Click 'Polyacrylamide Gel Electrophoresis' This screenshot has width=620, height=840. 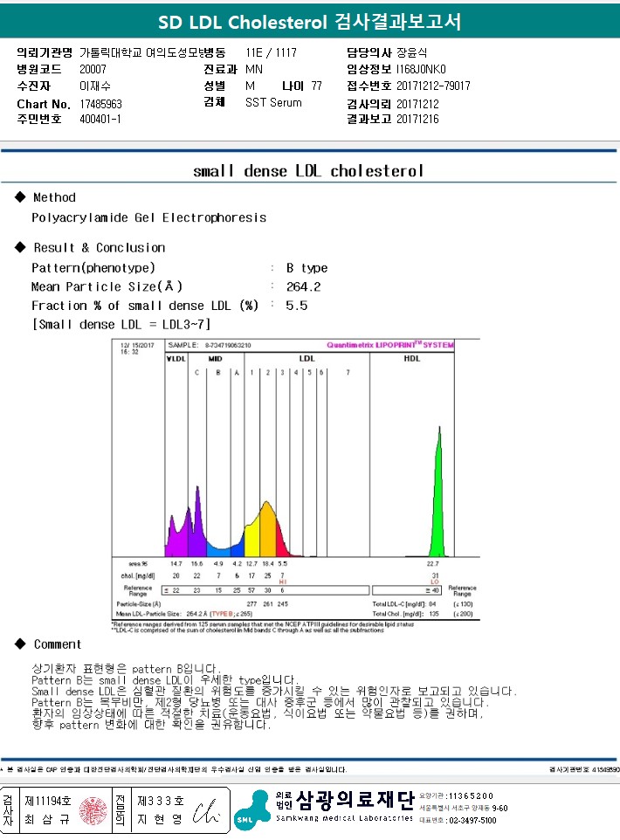coord(149,217)
